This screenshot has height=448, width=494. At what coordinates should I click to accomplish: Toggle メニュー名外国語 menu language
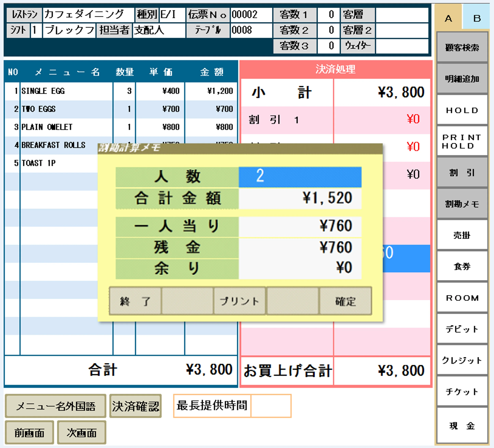pyautogui.click(x=56, y=406)
